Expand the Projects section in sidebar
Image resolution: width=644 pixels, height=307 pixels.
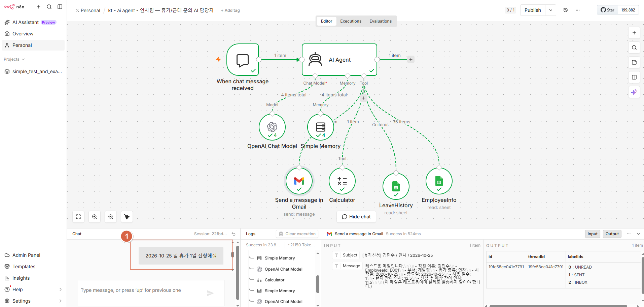(14, 59)
